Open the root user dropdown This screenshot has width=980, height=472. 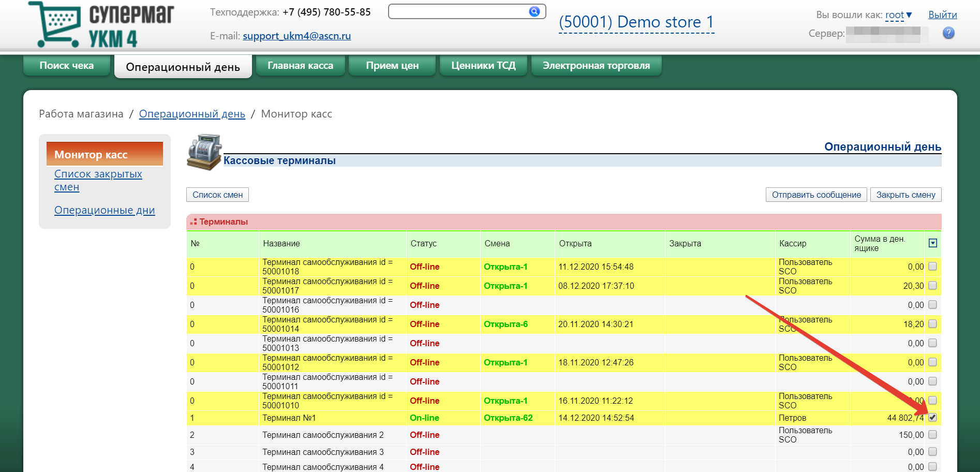(899, 15)
